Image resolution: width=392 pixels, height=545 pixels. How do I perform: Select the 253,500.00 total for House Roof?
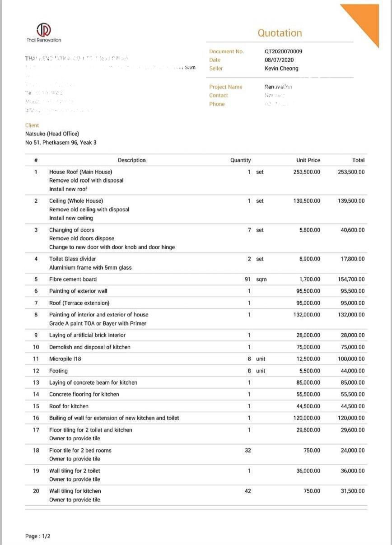click(351, 172)
